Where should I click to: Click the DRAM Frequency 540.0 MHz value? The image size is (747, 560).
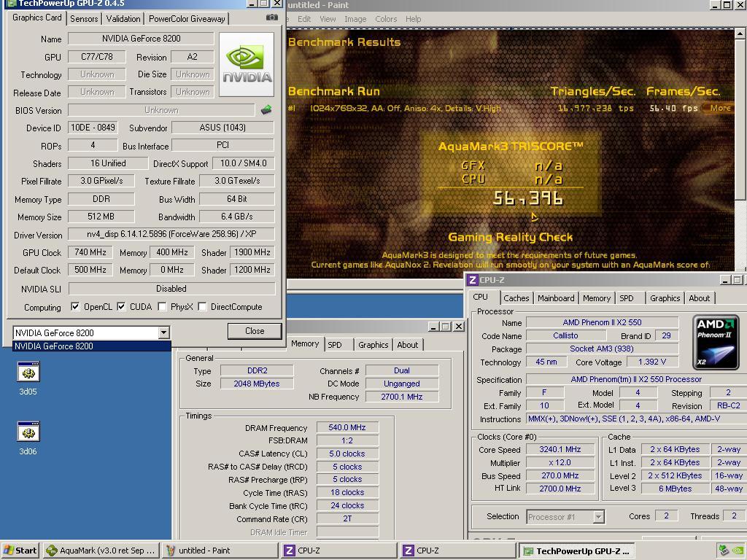[347, 427]
